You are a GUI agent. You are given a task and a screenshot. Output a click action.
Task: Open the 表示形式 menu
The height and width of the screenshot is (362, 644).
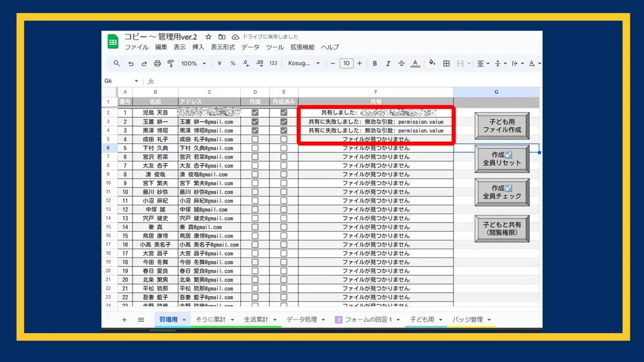(x=223, y=47)
